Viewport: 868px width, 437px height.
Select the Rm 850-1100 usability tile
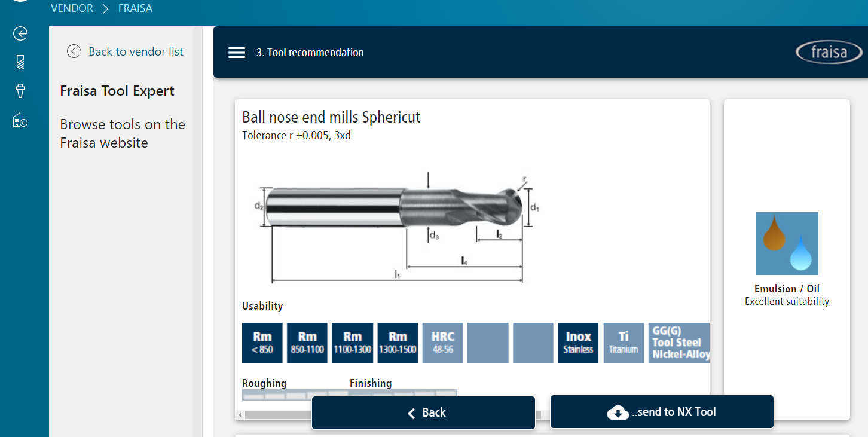point(307,343)
